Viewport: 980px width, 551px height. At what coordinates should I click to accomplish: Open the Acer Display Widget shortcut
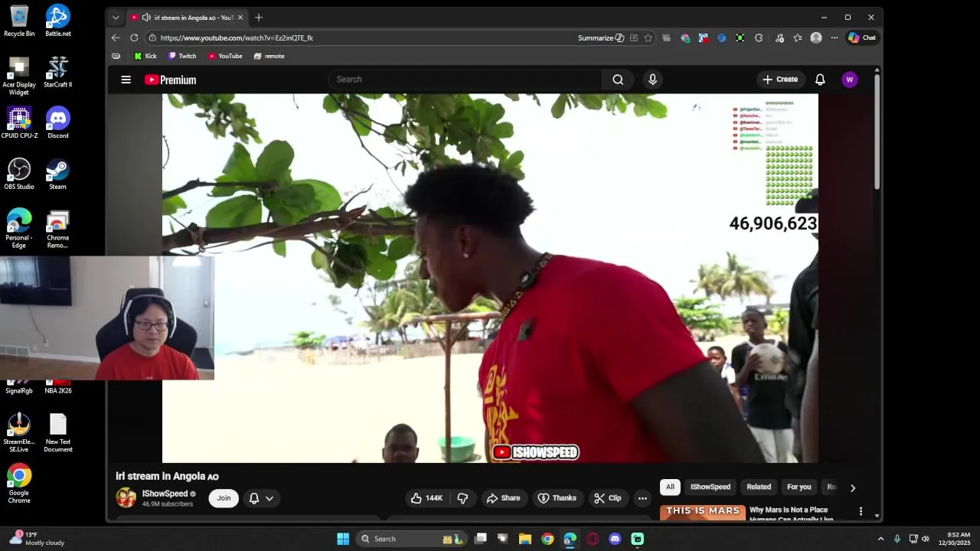pyautogui.click(x=19, y=76)
